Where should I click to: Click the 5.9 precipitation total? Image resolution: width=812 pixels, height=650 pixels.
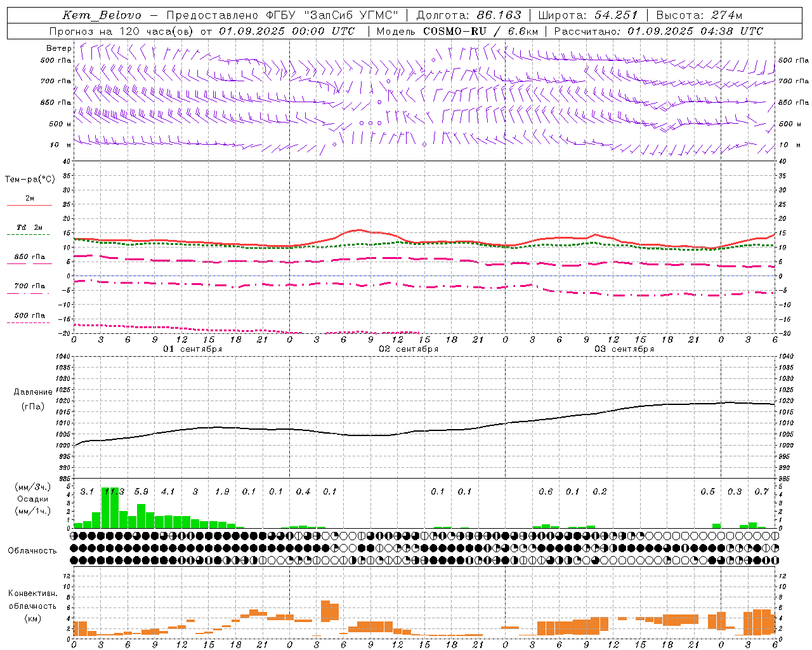(141, 492)
